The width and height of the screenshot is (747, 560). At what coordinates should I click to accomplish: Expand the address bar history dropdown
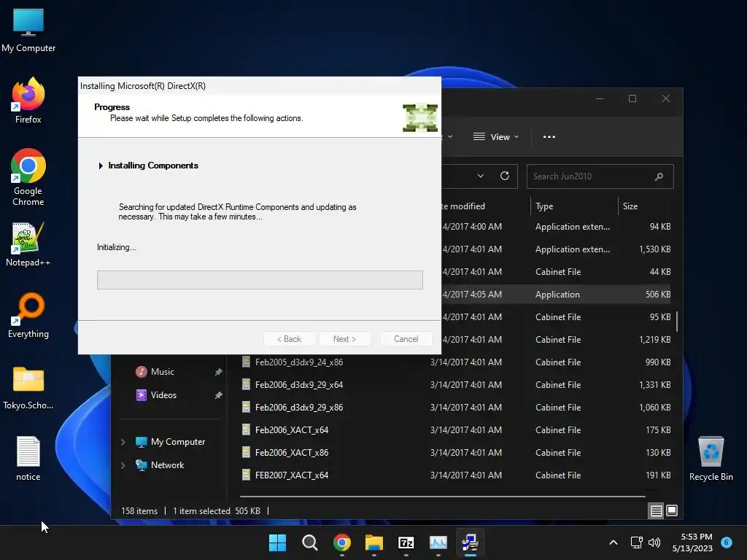click(x=481, y=176)
